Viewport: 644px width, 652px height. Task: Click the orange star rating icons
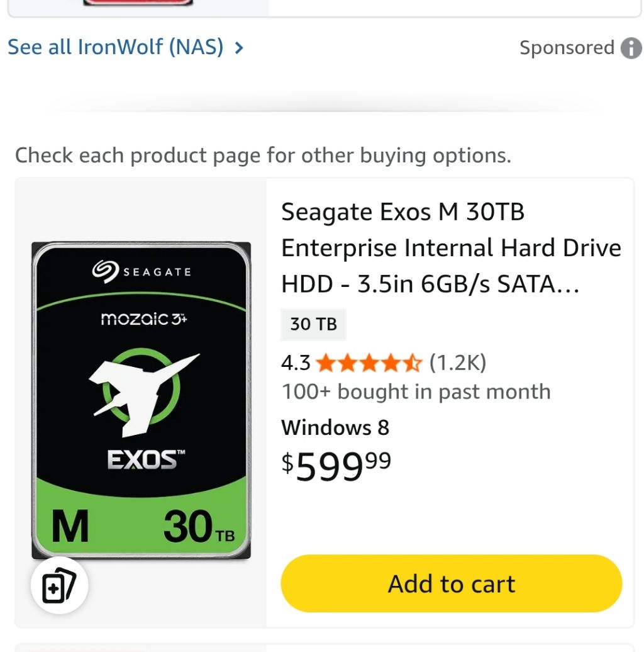coord(369,363)
